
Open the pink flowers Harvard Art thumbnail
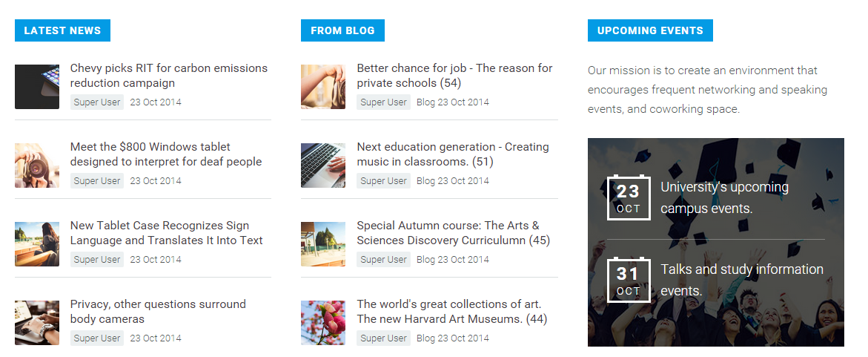323,323
